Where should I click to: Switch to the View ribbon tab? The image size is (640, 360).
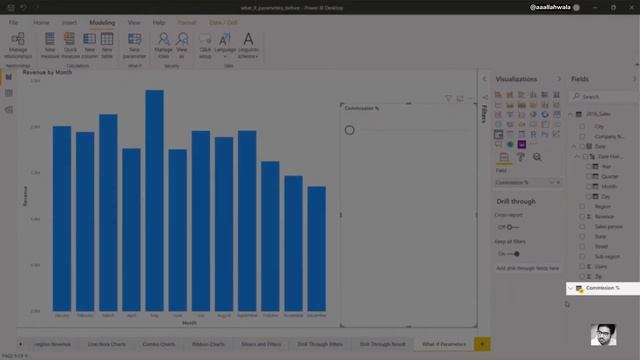[x=133, y=22]
